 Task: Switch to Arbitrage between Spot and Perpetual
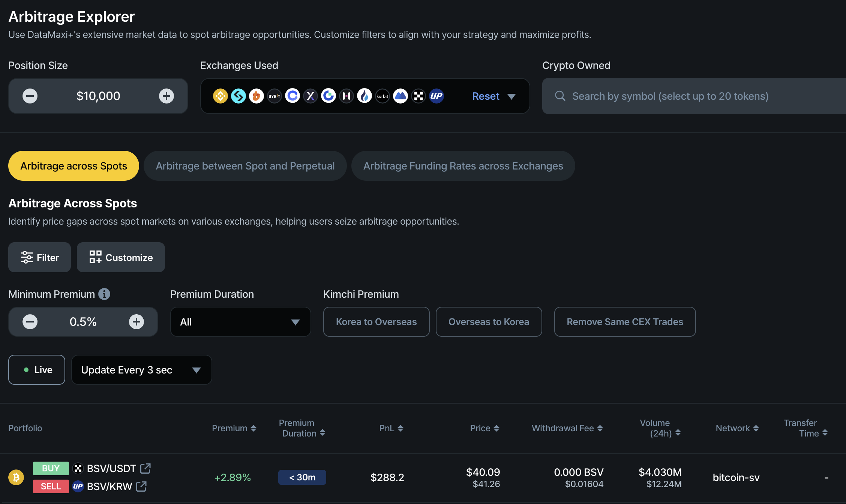245,166
